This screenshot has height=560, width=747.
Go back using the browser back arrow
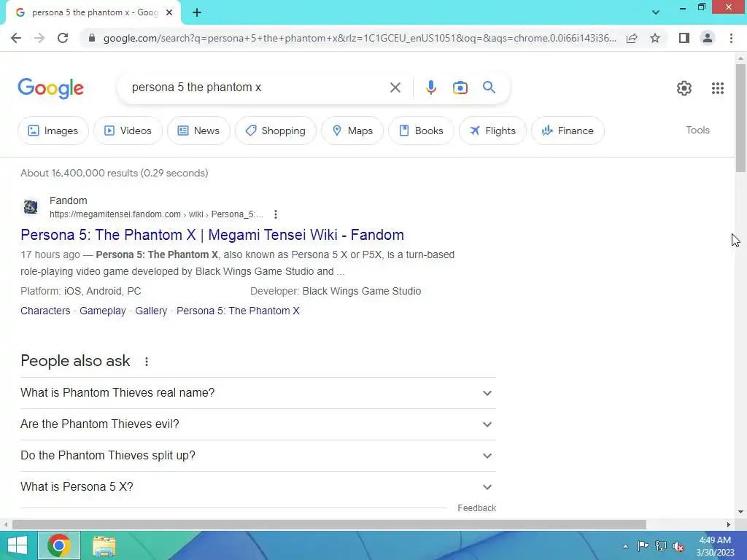16,38
